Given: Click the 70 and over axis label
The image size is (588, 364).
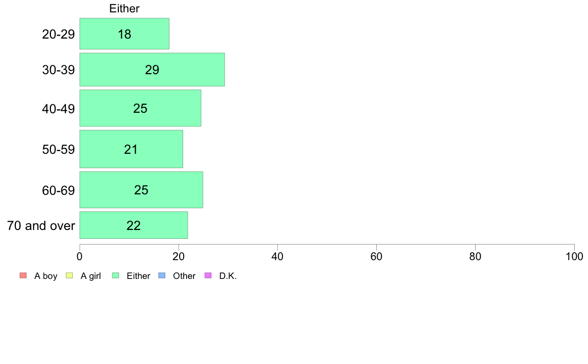Looking at the screenshot, I should (x=41, y=226).
